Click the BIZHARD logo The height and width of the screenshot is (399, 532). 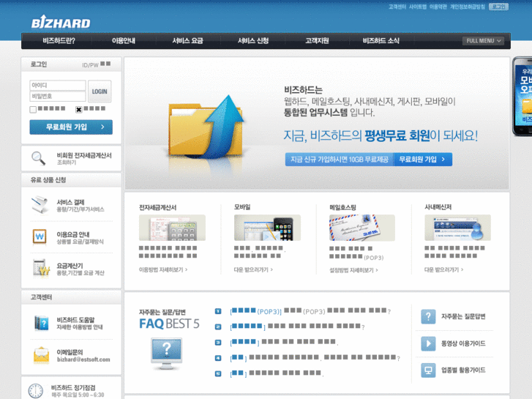[x=61, y=22]
